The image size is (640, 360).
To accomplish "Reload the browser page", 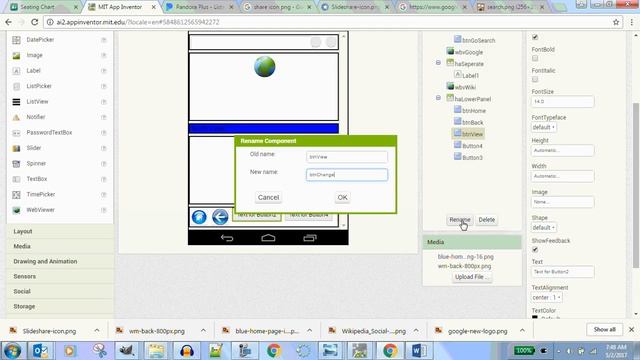I will (34, 22).
